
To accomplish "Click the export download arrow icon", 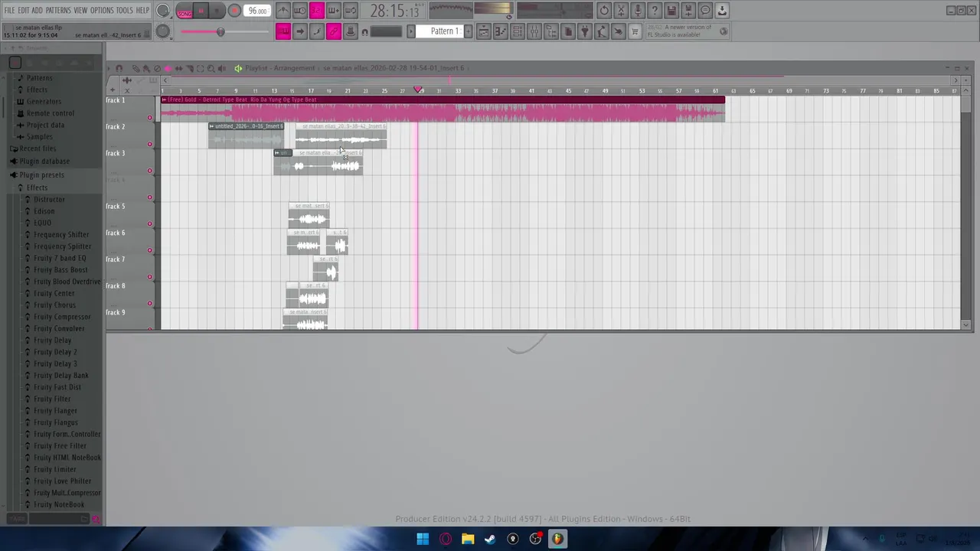I will [722, 11].
